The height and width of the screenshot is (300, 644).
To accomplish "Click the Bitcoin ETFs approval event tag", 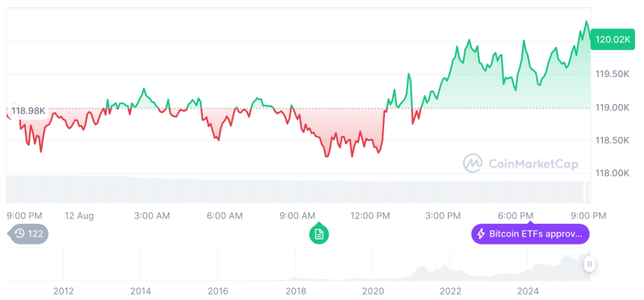I will point(530,234).
